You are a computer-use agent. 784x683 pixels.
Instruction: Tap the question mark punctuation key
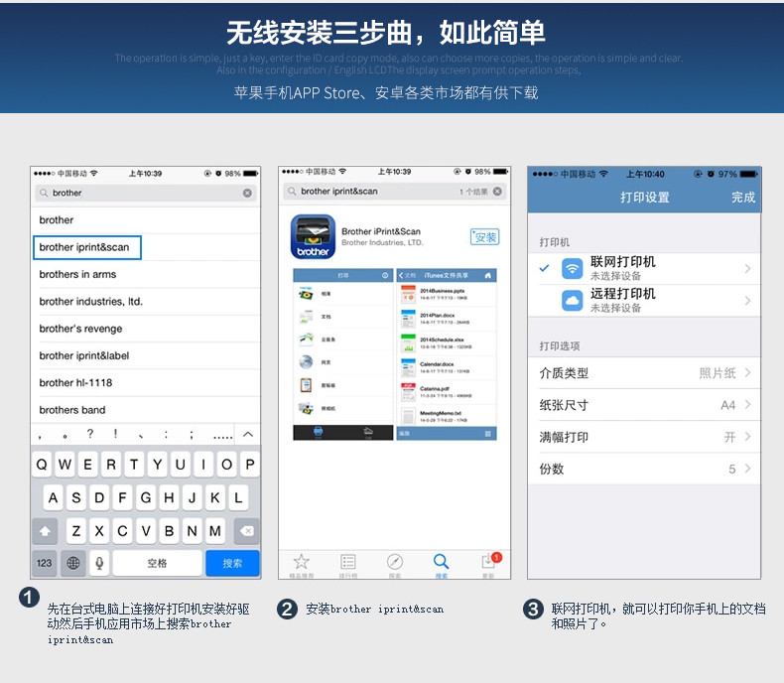coord(90,434)
